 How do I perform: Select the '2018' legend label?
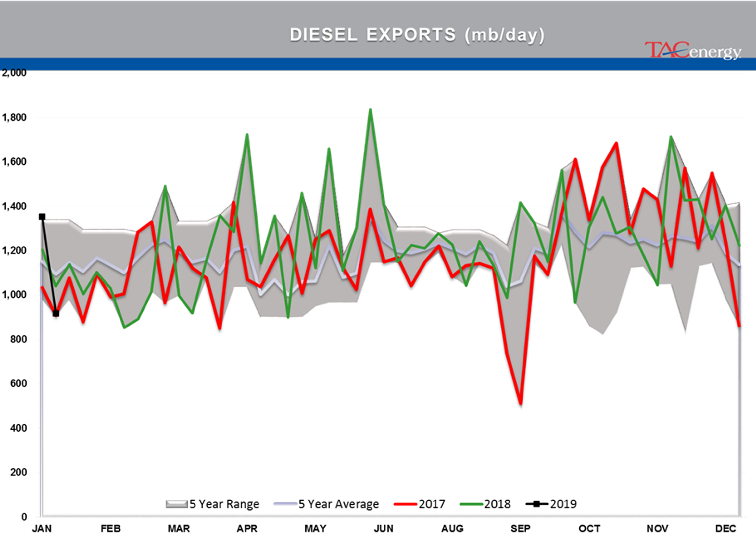click(x=497, y=504)
